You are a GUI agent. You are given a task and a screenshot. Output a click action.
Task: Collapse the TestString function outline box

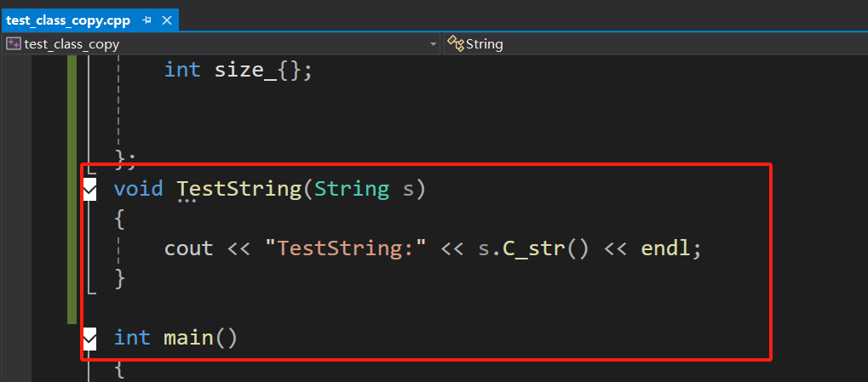pos(90,189)
